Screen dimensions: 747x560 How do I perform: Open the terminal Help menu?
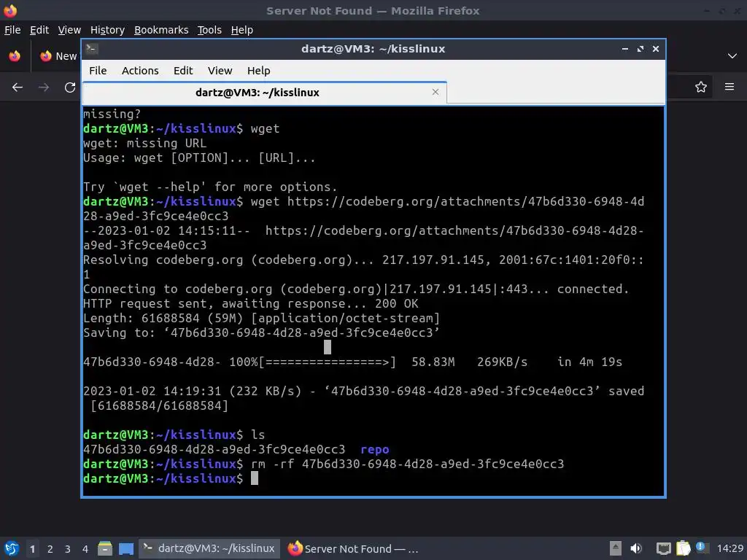click(x=259, y=71)
